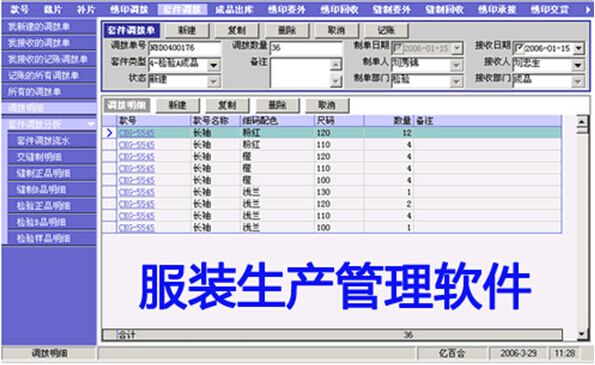
Task: Open the 制单日期 date picker arrow
Action: 457,49
